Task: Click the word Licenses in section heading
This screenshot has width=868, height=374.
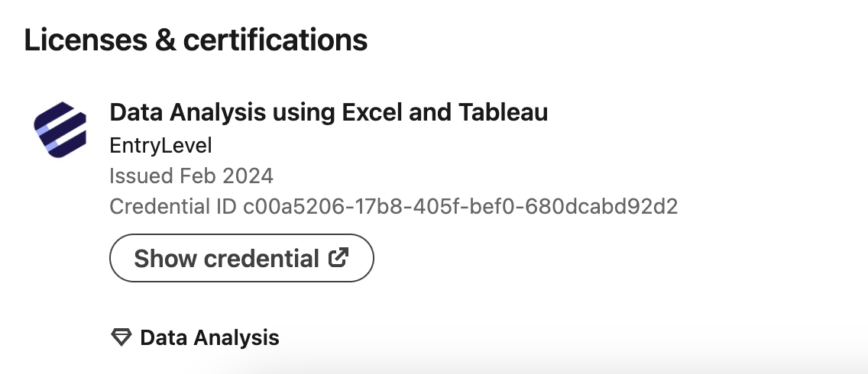Action: [x=86, y=40]
